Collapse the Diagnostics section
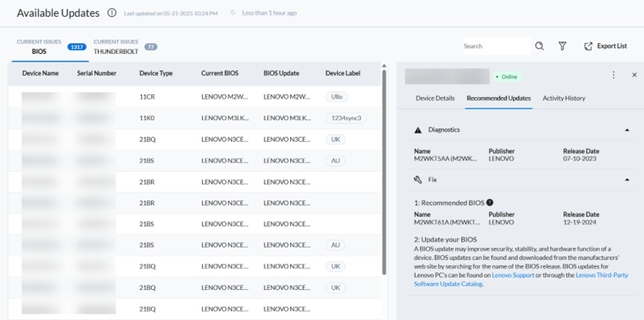The width and height of the screenshot is (644, 320). click(627, 130)
